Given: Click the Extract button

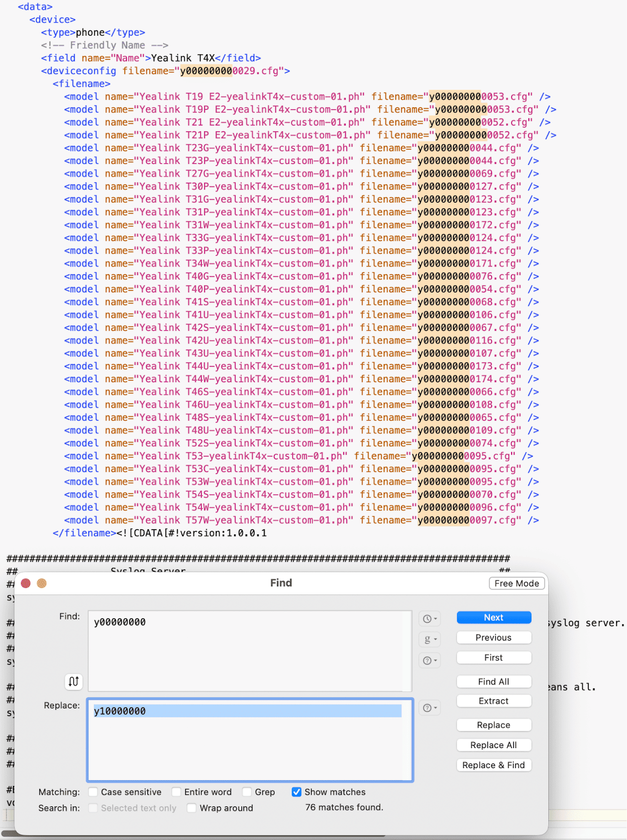Looking at the screenshot, I should (x=494, y=701).
